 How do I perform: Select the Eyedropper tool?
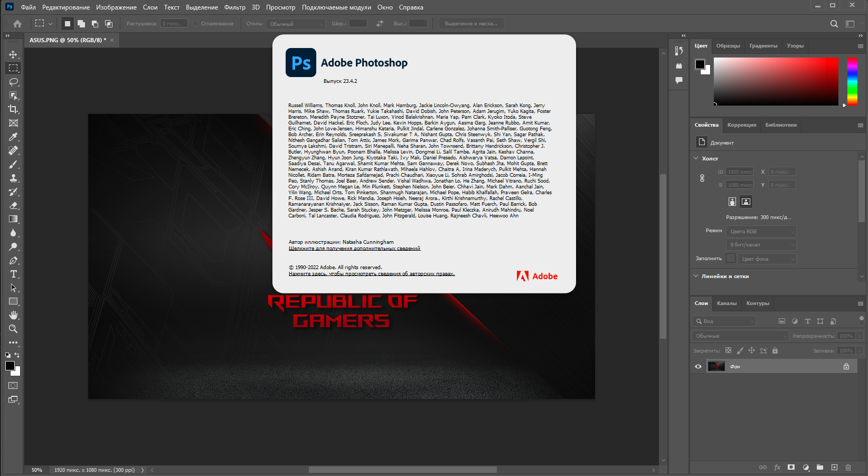click(13, 137)
